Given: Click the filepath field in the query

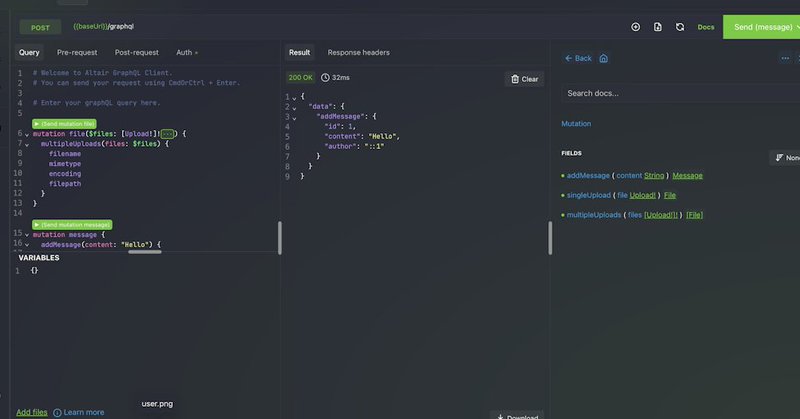Looking at the screenshot, I should (x=65, y=184).
